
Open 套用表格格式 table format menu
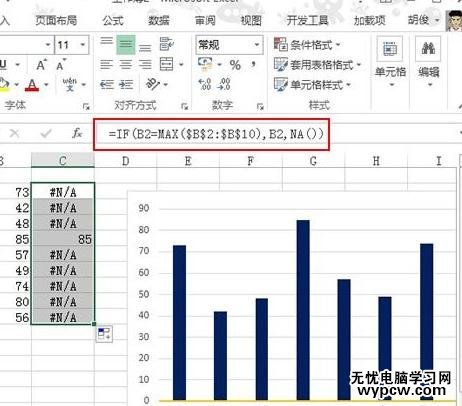tap(318, 65)
